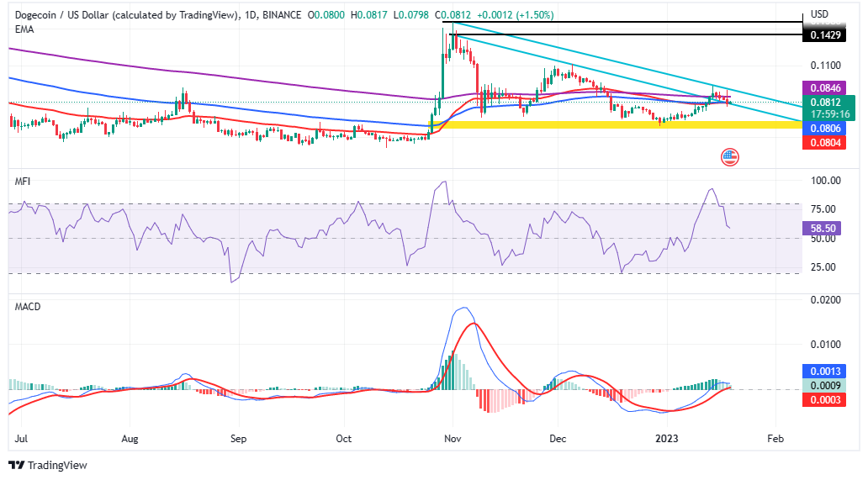Click the Feb label on time axis
Viewport: 868px width, 480px height.
pyautogui.click(x=775, y=439)
